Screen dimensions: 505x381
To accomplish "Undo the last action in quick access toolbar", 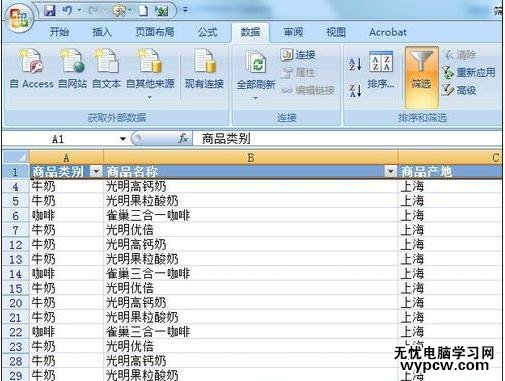I will (x=67, y=11).
